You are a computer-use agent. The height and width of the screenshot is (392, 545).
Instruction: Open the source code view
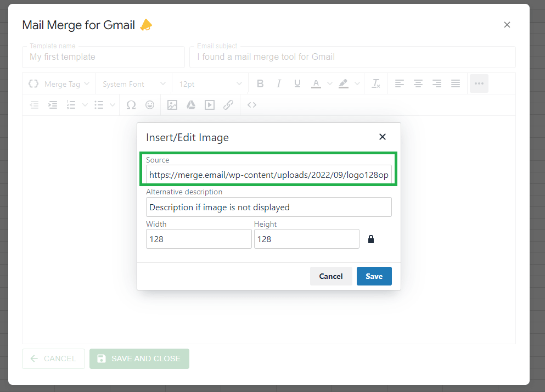click(252, 105)
